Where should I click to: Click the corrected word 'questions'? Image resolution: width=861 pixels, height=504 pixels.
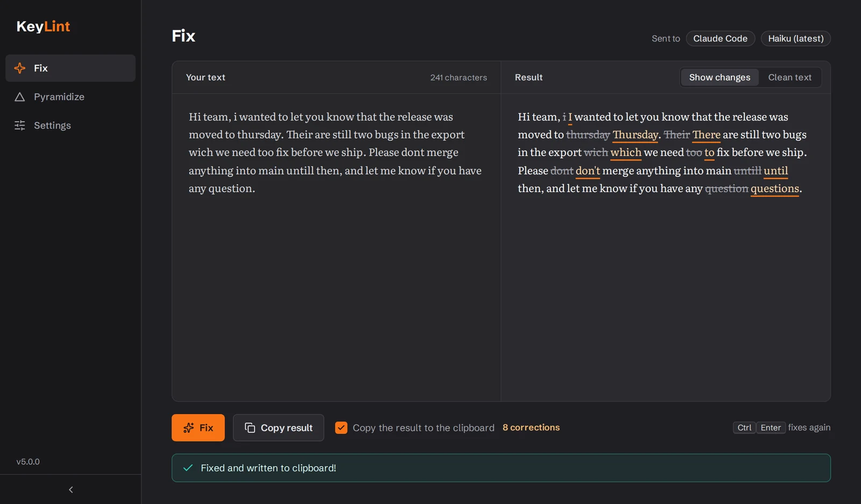pyautogui.click(x=774, y=189)
